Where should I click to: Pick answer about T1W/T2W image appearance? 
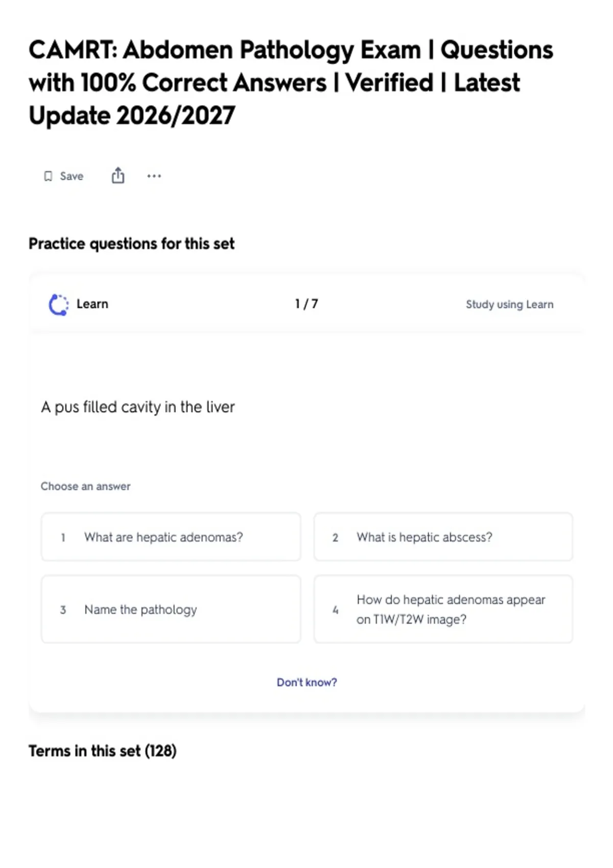[443, 609]
